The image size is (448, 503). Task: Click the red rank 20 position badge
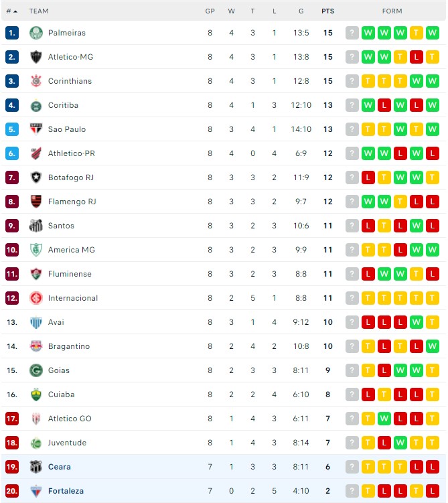pyautogui.click(x=12, y=491)
